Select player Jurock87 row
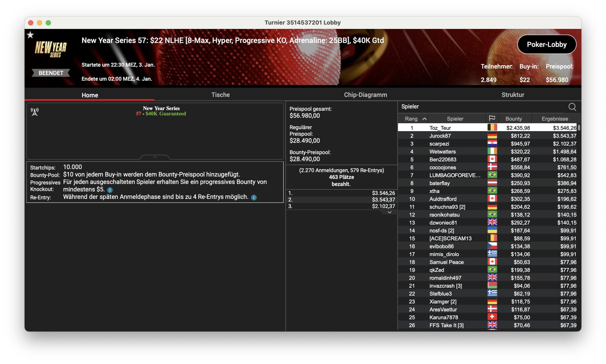The width and height of the screenshot is (606, 364). 440,136
